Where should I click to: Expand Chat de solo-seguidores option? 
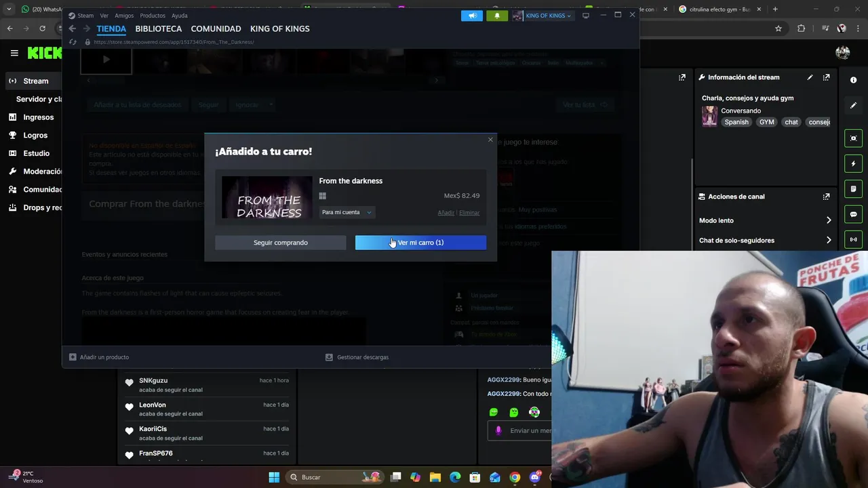tap(765, 240)
